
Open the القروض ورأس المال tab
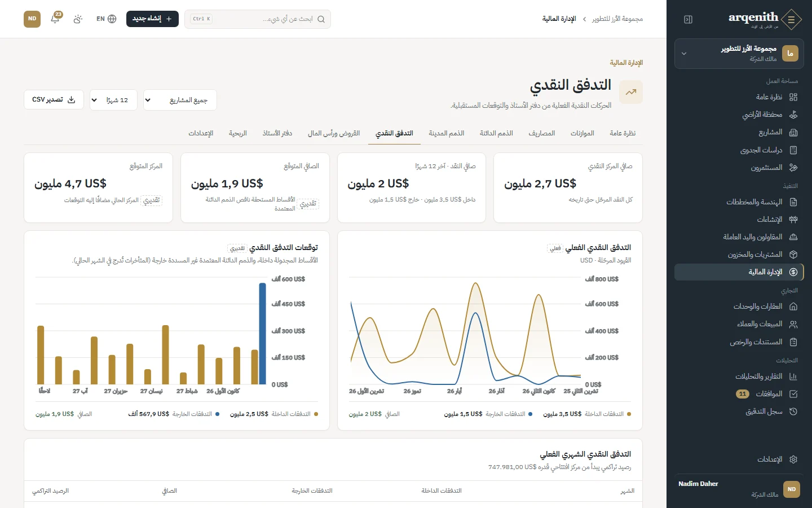coord(334,133)
